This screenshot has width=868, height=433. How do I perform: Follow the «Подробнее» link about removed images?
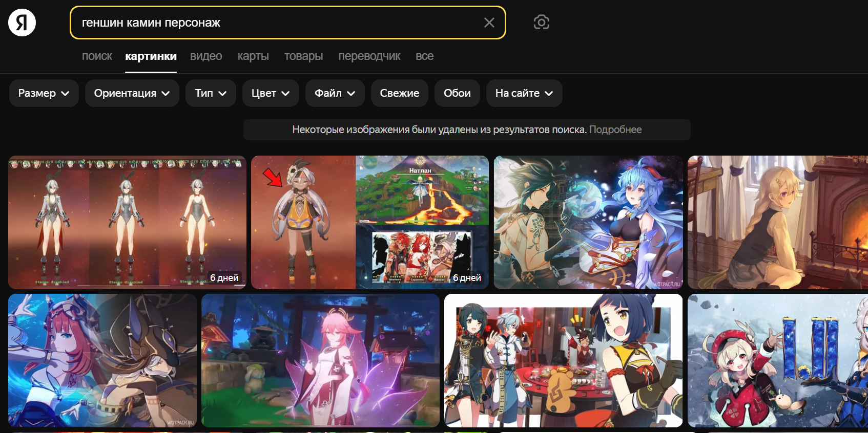(x=615, y=129)
